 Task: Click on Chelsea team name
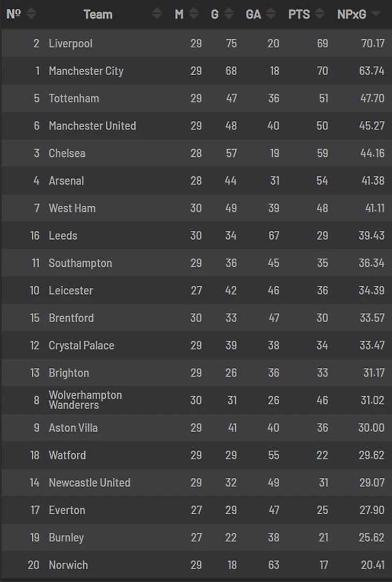point(67,153)
